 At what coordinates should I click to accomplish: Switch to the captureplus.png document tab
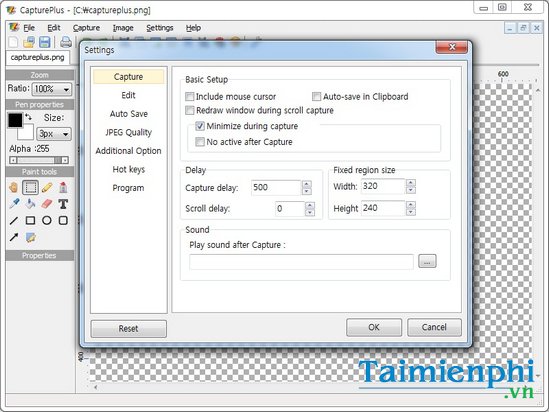(37, 57)
